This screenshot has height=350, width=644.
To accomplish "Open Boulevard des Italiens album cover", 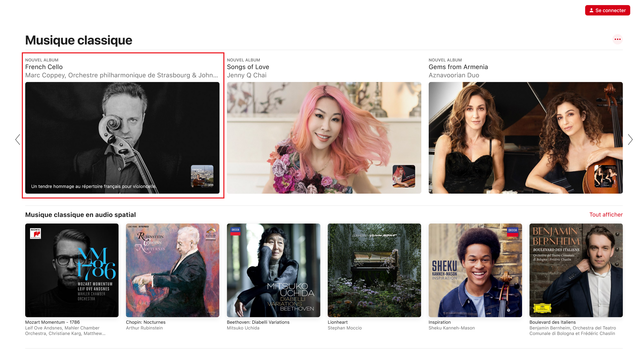I will point(576,270).
